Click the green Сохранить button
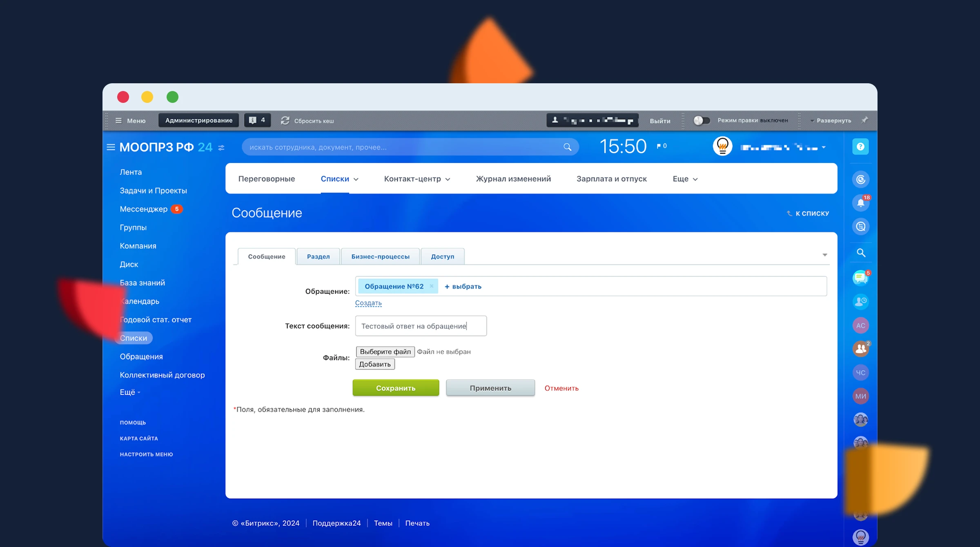 (x=395, y=388)
